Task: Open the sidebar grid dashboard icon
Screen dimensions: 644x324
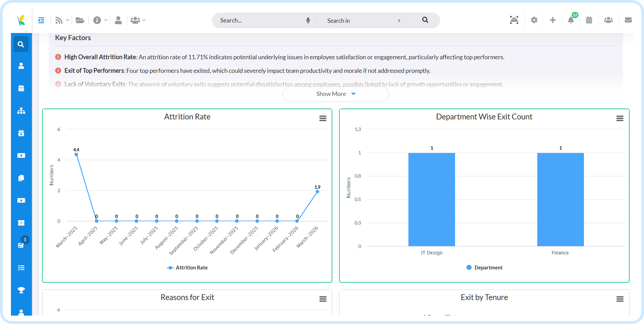Action: [21, 223]
